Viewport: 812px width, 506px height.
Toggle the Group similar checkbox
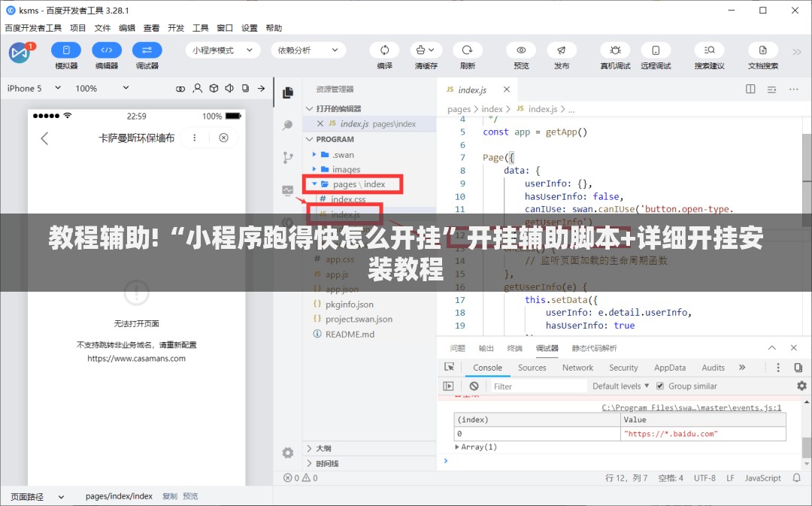(660, 386)
